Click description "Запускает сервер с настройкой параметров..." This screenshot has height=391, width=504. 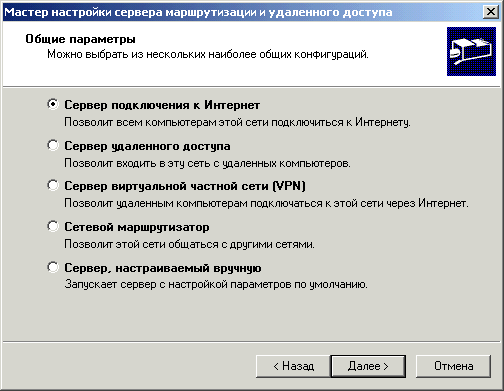click(x=216, y=285)
